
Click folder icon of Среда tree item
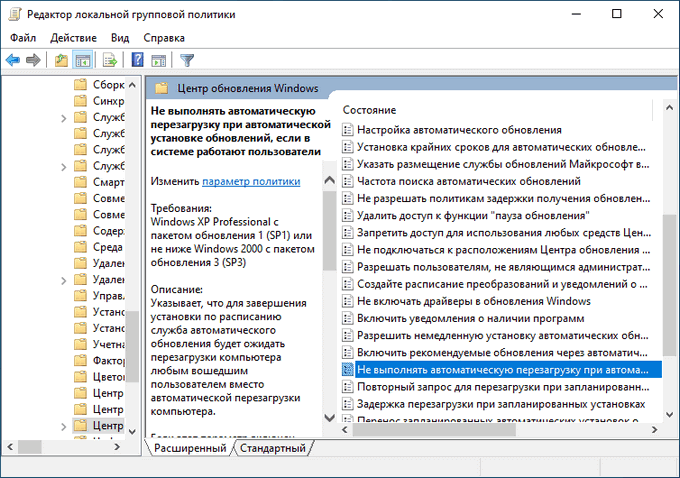[x=80, y=247]
